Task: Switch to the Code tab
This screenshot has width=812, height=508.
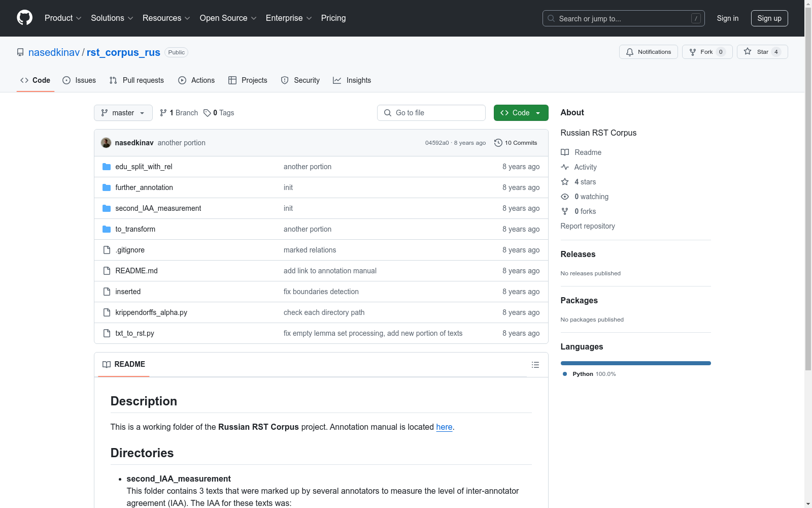Action: 36,80
